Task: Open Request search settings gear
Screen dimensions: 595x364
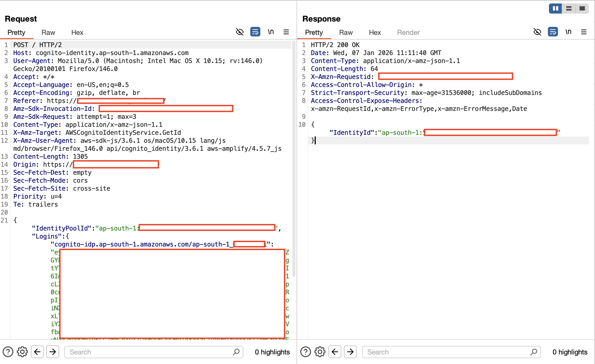Action: coord(22,352)
